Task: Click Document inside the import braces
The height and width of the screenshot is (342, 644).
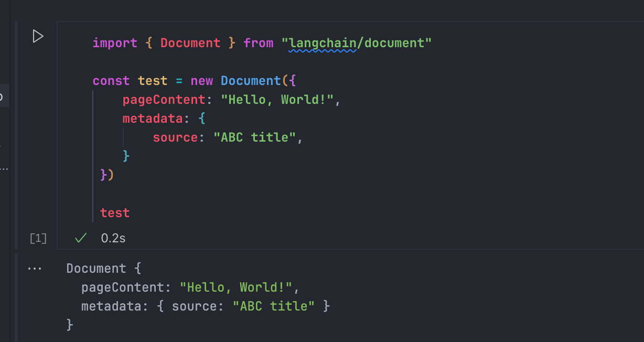Action: (190, 43)
